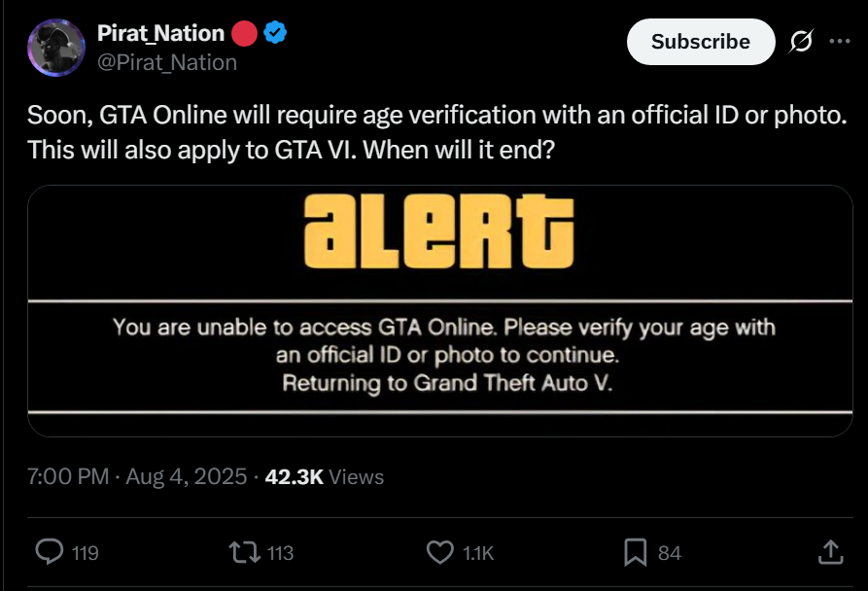Click the 113 reposts count
This screenshot has width=868, height=591.
pyautogui.click(x=280, y=553)
